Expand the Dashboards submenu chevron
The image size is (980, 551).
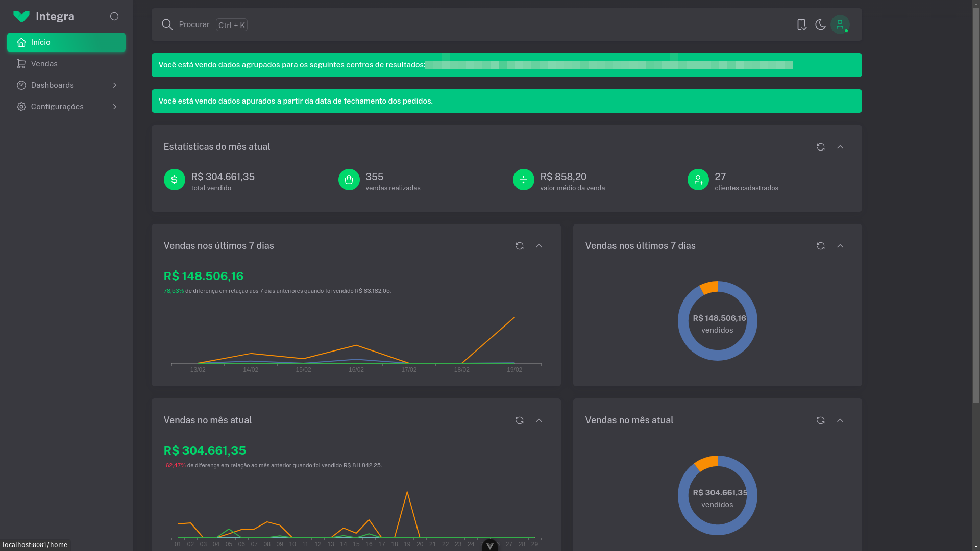click(x=114, y=85)
